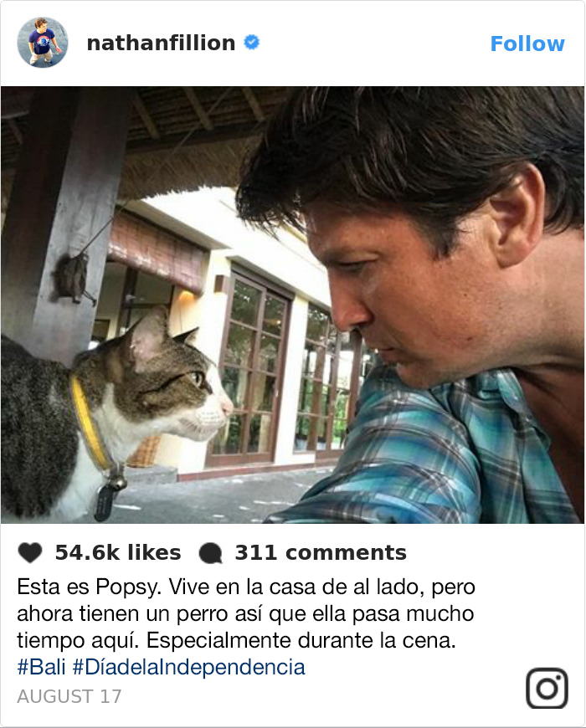Like the post with the heart icon
Image resolution: width=586 pixels, height=728 pixels.
[30, 552]
